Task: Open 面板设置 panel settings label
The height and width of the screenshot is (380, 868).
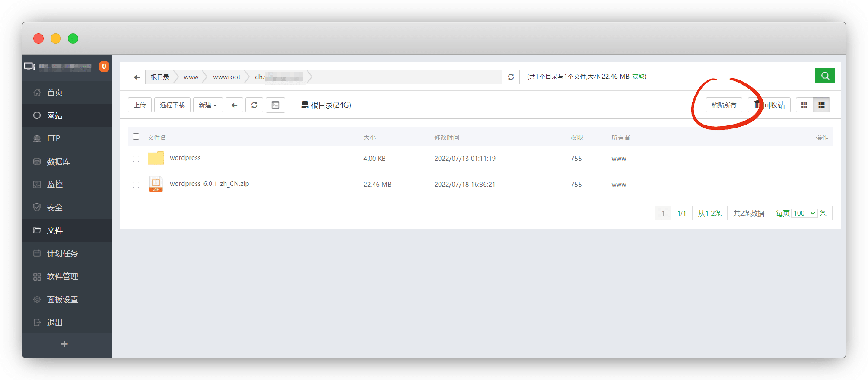Action: (x=62, y=299)
